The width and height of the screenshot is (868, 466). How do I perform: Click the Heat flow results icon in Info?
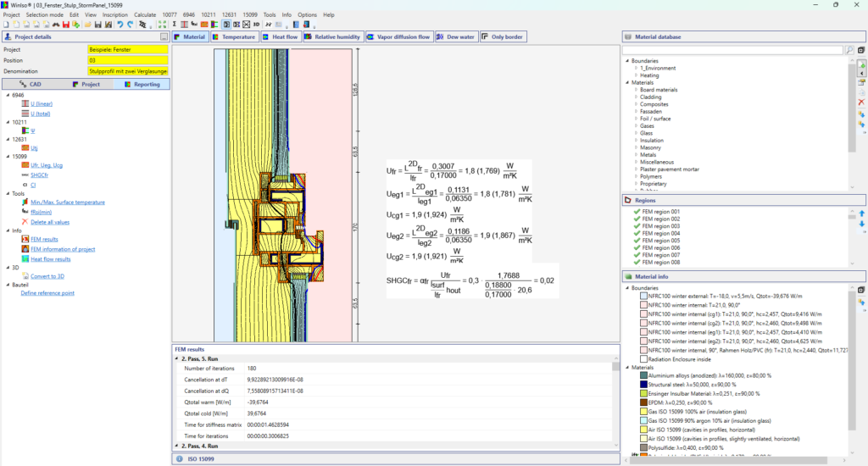click(x=25, y=259)
